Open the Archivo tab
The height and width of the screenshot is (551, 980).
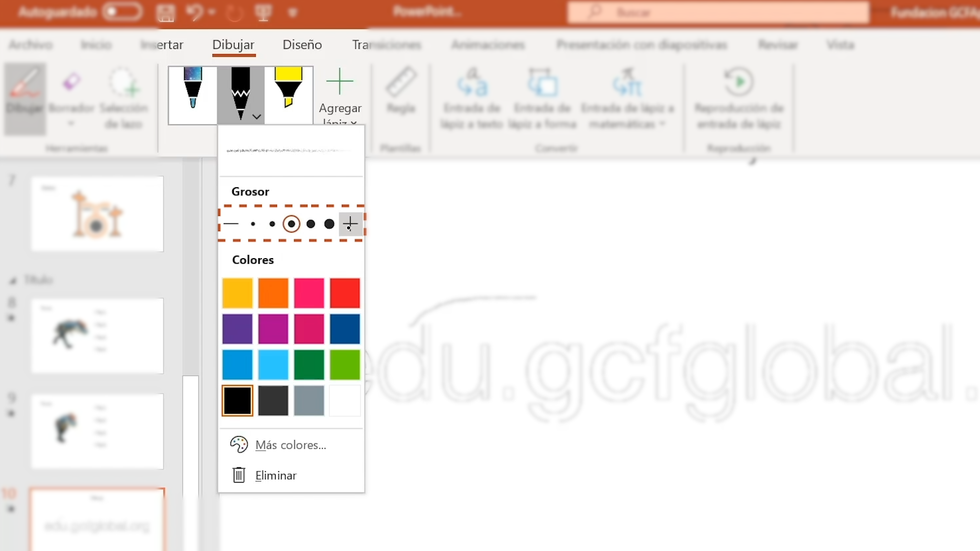tap(31, 45)
